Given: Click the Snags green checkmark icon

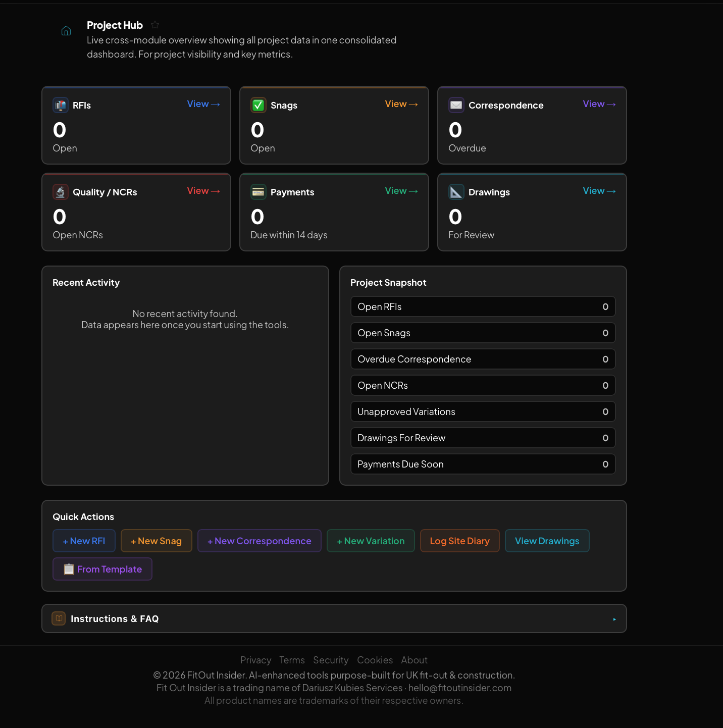Looking at the screenshot, I should (x=259, y=105).
